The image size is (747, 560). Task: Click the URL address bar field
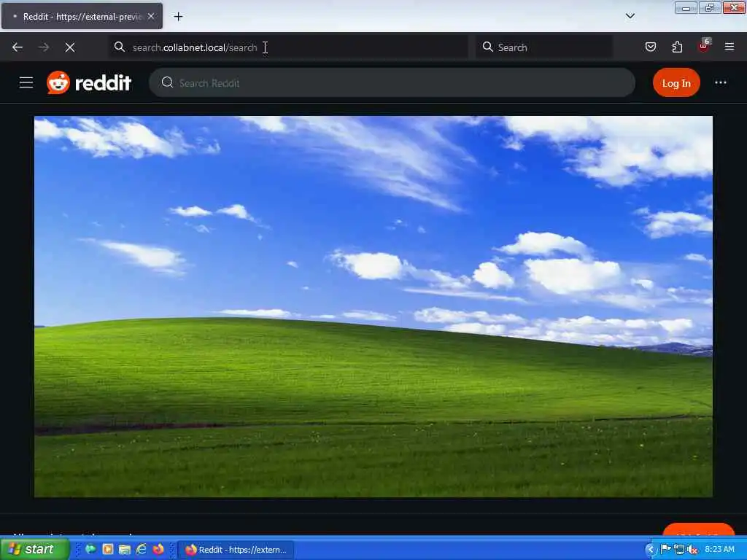click(288, 47)
